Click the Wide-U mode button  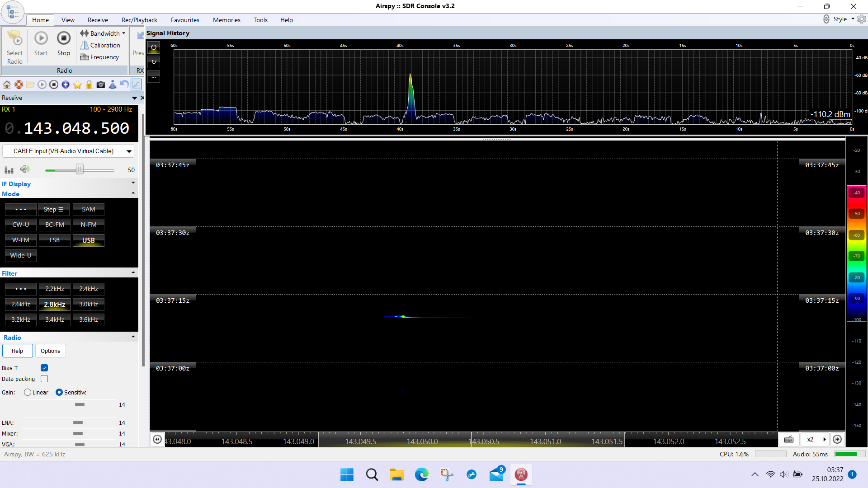coord(21,255)
